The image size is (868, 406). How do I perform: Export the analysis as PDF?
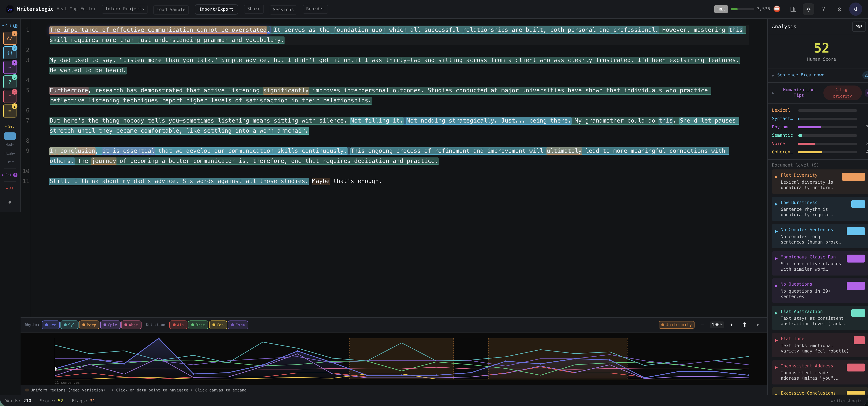[859, 27]
